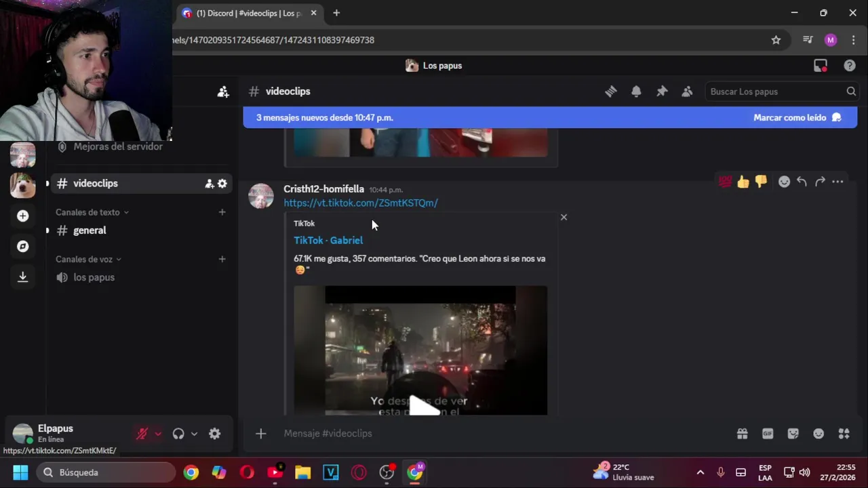Viewport: 868px width, 488px height.
Task: Dismiss TikTok embed with X
Action: pyautogui.click(x=564, y=218)
